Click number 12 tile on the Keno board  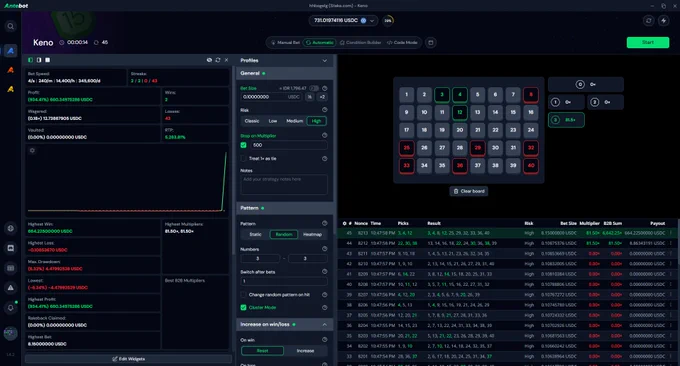460,112
